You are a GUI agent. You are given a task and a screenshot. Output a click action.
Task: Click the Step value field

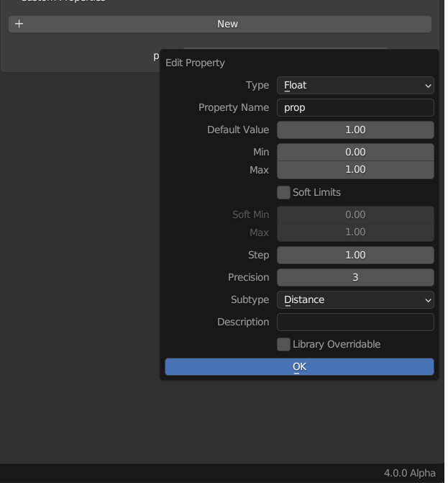point(355,255)
